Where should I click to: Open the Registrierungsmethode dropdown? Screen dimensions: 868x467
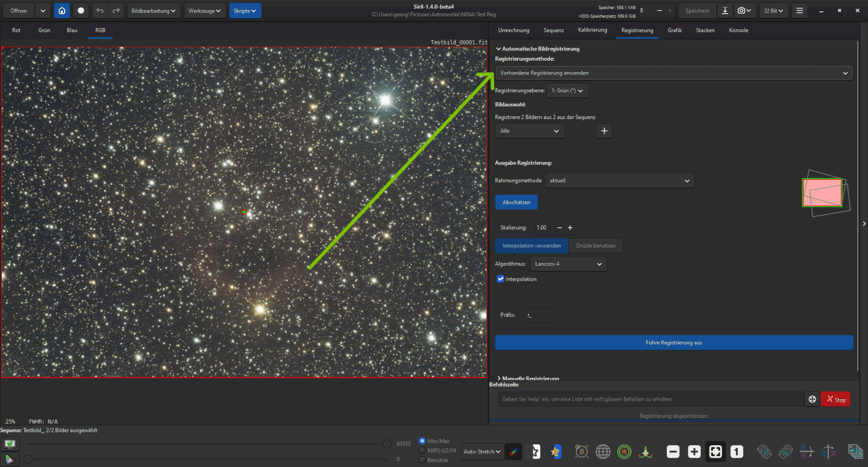click(x=673, y=73)
